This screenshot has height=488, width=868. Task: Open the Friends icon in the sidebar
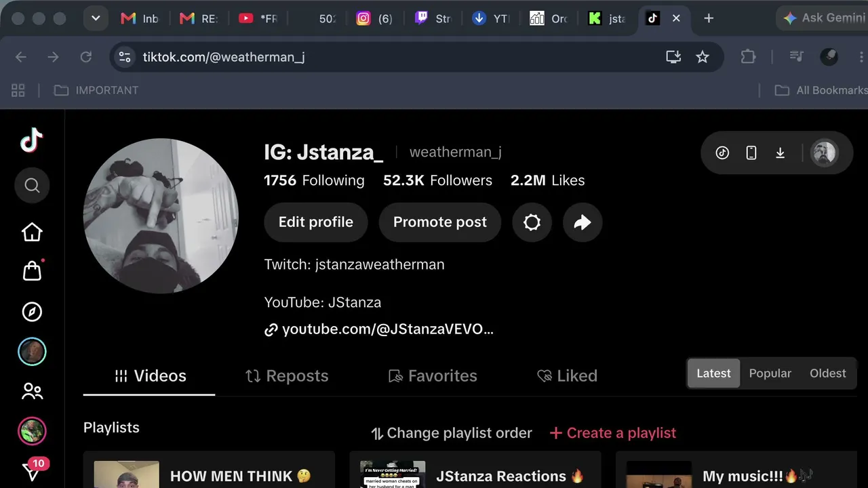[x=32, y=391]
